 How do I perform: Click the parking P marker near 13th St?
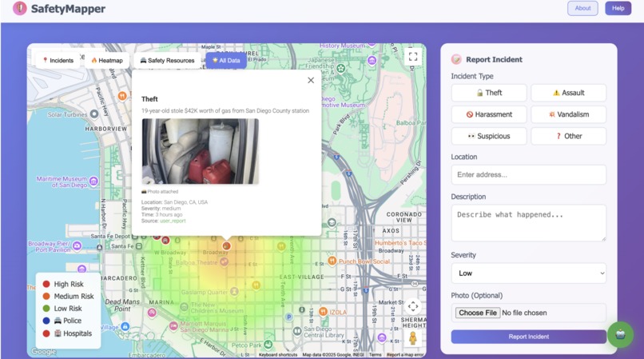288,317
